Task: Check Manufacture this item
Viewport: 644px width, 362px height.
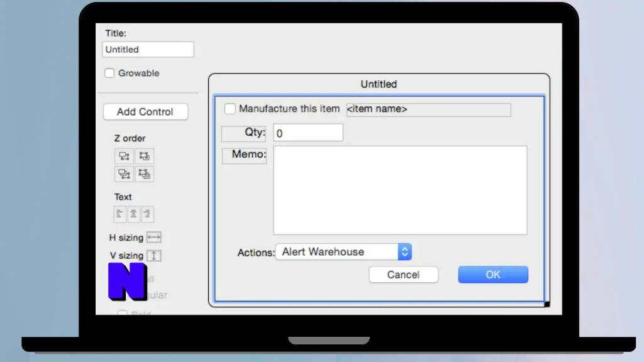Action: click(x=230, y=109)
